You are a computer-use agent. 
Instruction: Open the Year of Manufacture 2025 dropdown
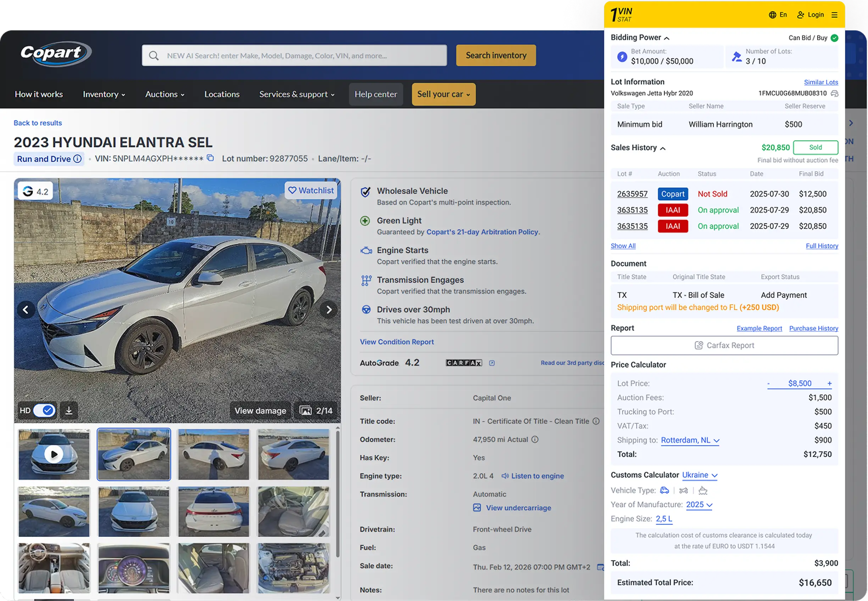coord(699,505)
